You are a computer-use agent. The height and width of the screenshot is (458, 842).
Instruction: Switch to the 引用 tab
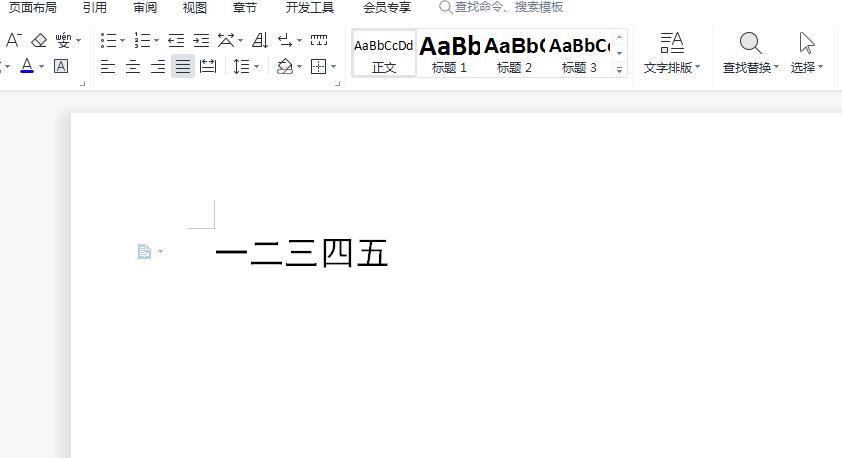(x=95, y=8)
